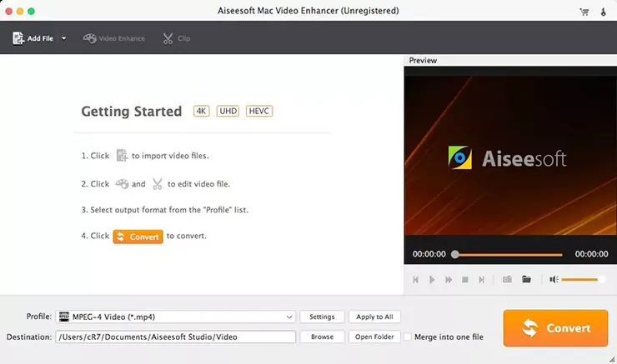The height and width of the screenshot is (364, 617).
Task: Adjust the volume slider
Action: tap(582, 280)
